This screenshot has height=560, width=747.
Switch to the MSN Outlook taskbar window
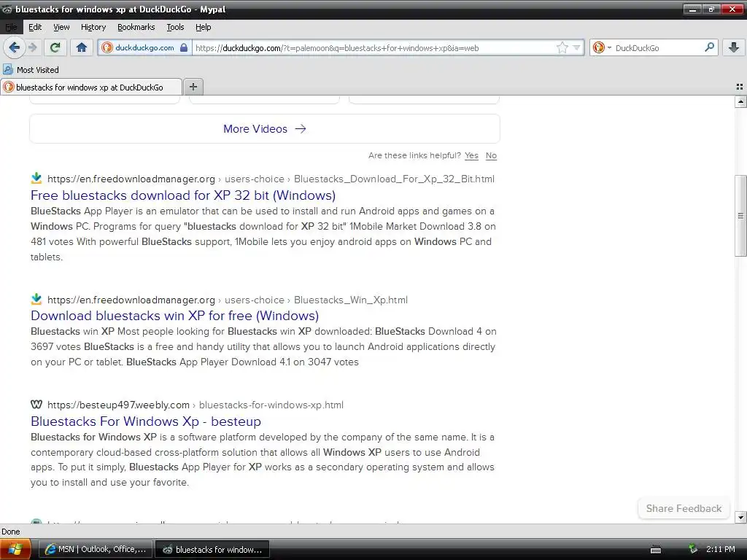[x=96, y=550]
